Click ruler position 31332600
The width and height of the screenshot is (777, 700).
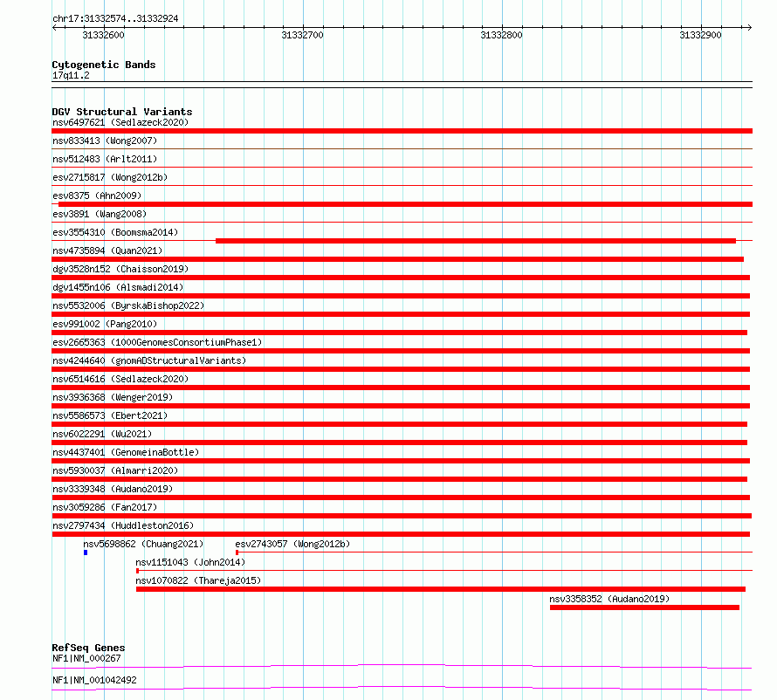(x=104, y=35)
